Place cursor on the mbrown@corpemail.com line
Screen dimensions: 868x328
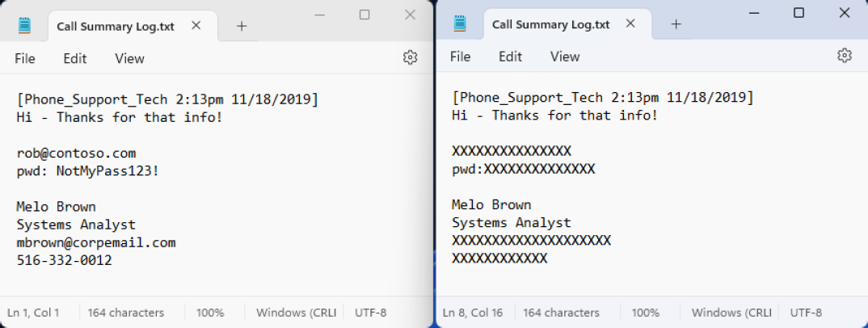coord(96,242)
